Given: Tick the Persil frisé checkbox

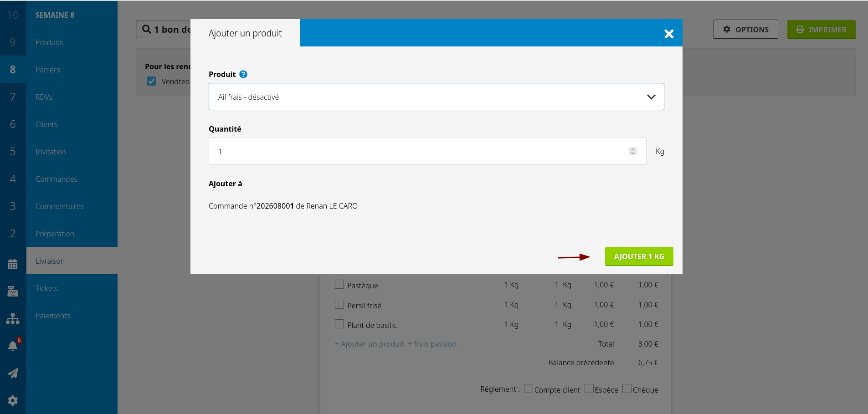Looking at the screenshot, I should click(339, 304).
